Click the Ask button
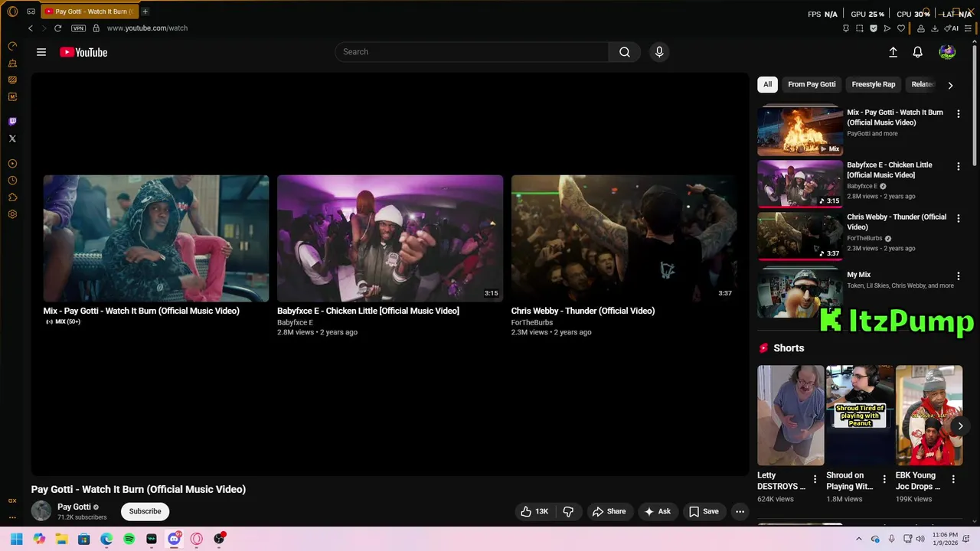This screenshot has width=980, height=551. click(657, 511)
